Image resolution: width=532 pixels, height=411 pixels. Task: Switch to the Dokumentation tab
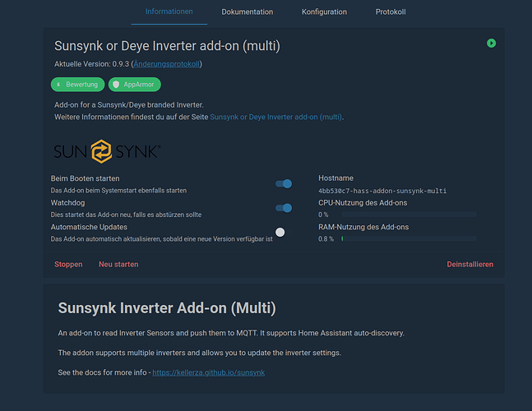[247, 12]
